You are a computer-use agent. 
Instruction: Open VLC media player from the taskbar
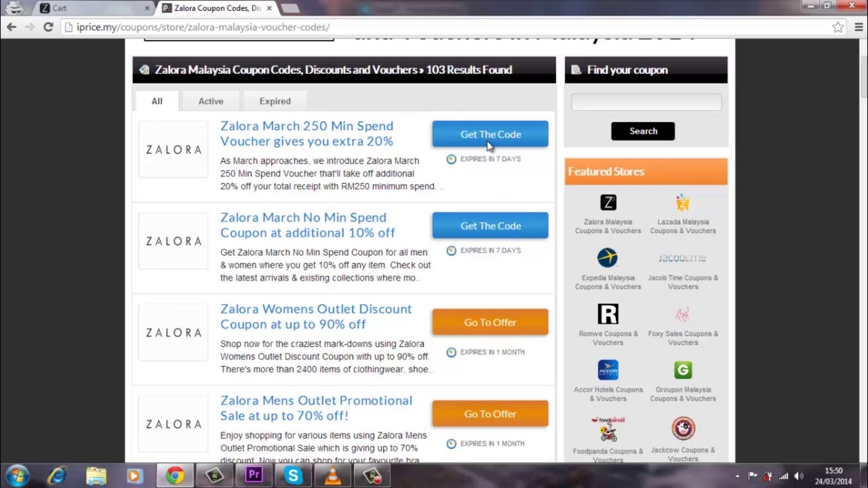332,476
